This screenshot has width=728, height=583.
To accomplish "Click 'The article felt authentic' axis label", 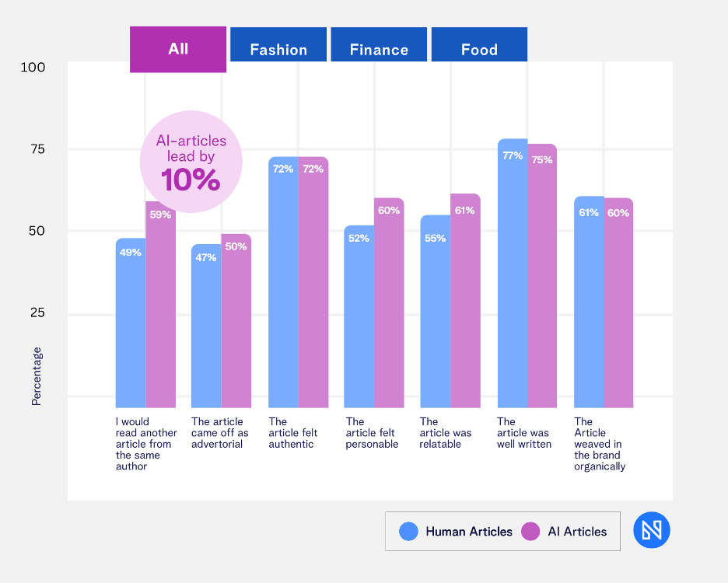I will [x=291, y=433].
